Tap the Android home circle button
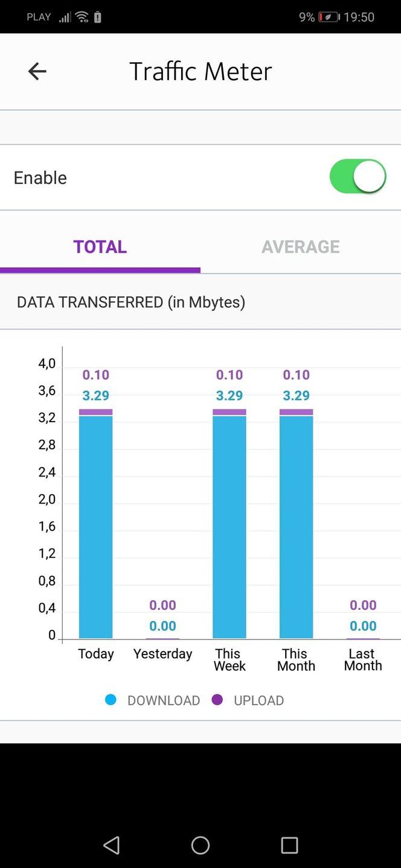This screenshot has width=401, height=868. tap(200, 845)
